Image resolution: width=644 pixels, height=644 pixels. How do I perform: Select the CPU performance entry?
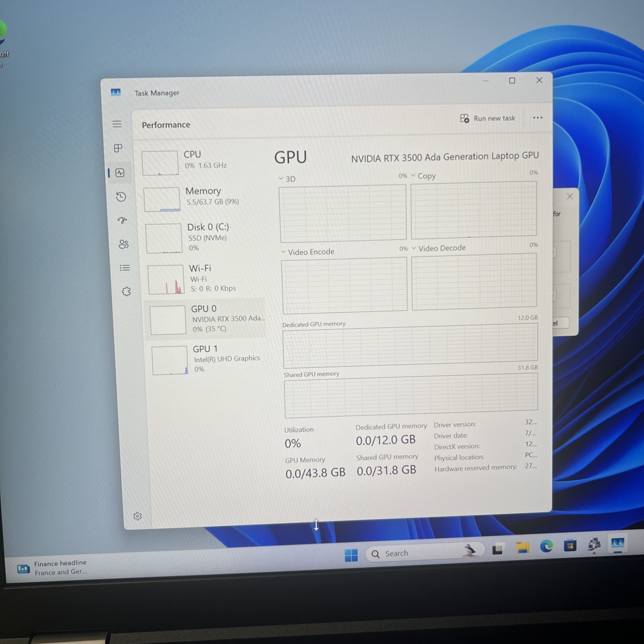[201, 162]
